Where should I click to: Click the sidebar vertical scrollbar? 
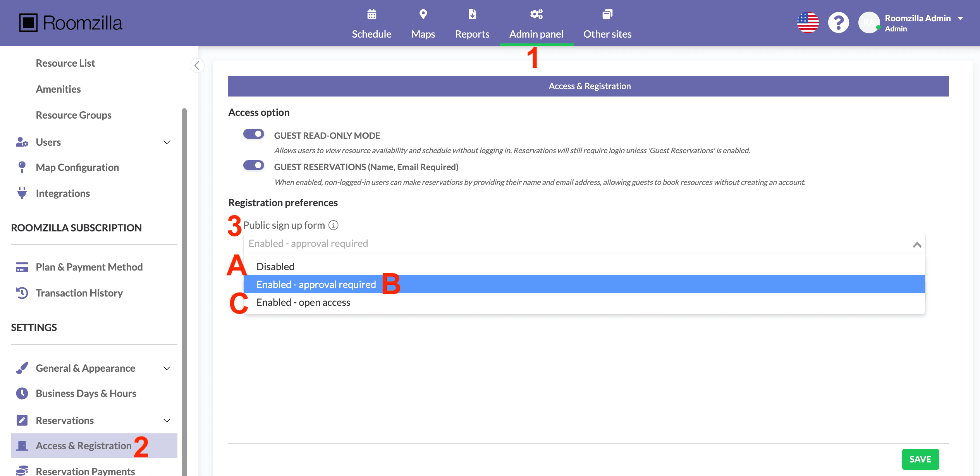click(x=184, y=271)
